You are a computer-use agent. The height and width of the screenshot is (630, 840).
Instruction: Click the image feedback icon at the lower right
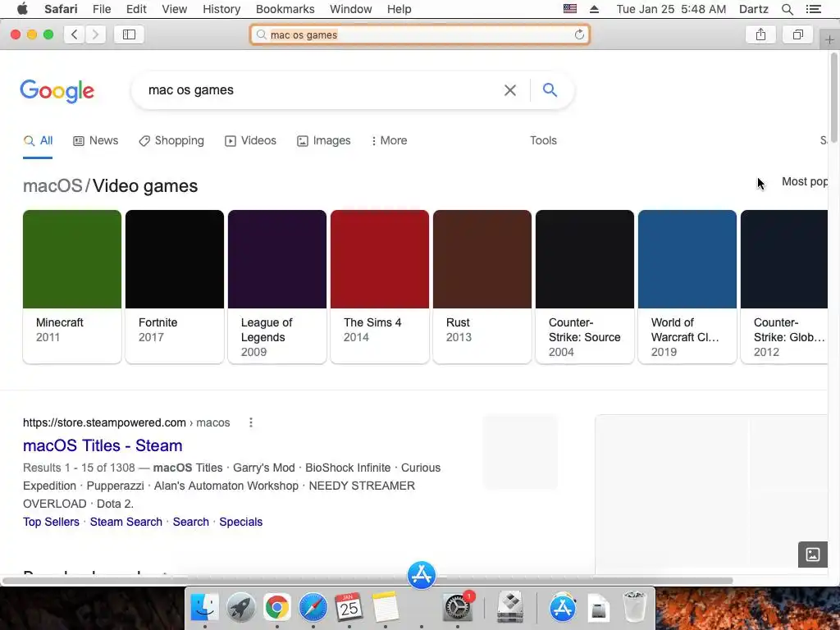tap(813, 555)
